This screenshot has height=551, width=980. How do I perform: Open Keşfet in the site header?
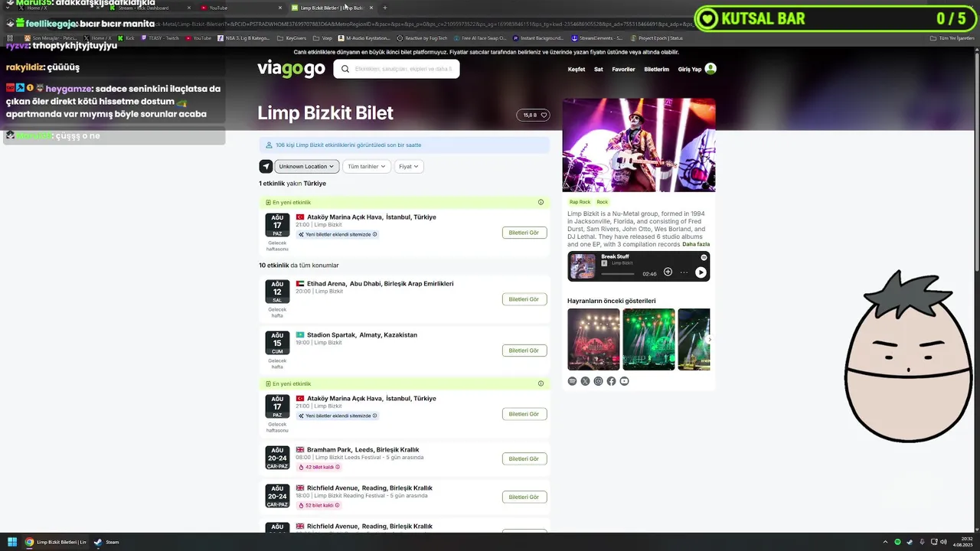tap(577, 69)
